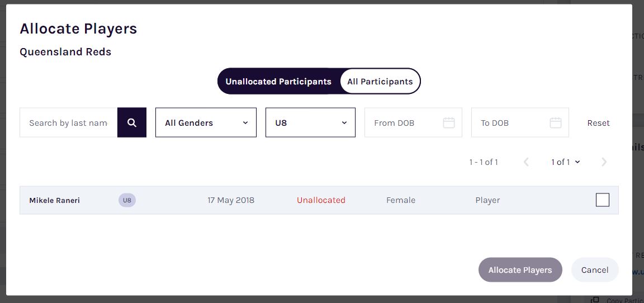Click the Search by last name field
This screenshot has height=303, width=644.
(69, 122)
